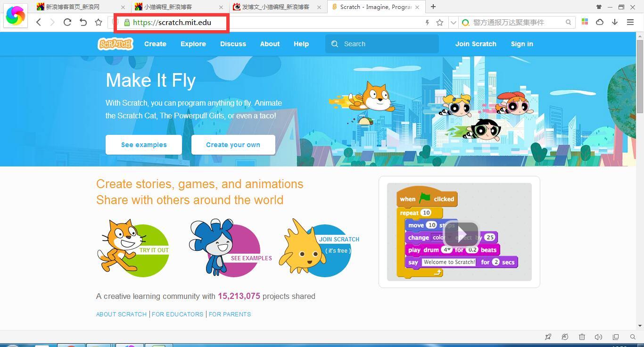This screenshot has height=347, width=644.
Task: Click the See Examples blue character graphic
Action: (230, 248)
